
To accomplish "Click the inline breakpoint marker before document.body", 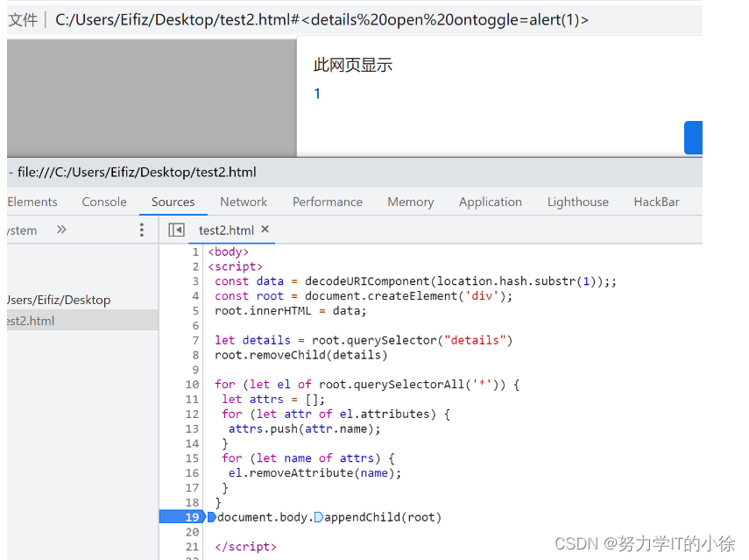I will point(212,517).
